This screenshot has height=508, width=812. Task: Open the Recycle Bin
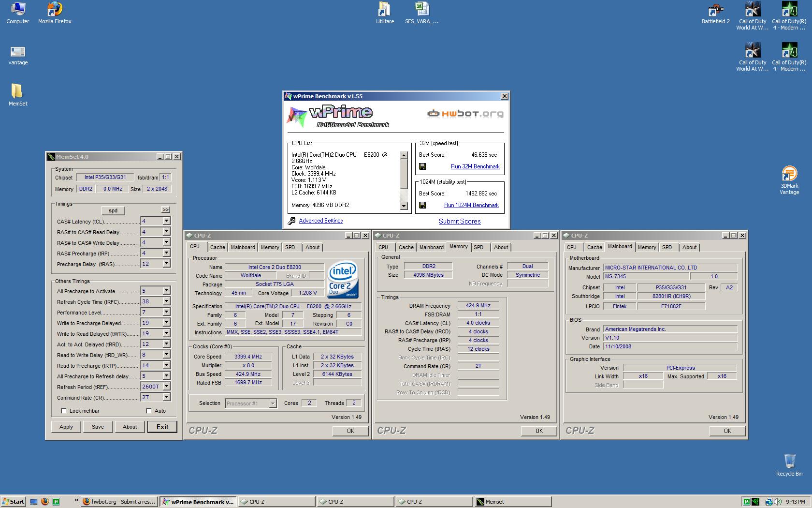coord(789,465)
